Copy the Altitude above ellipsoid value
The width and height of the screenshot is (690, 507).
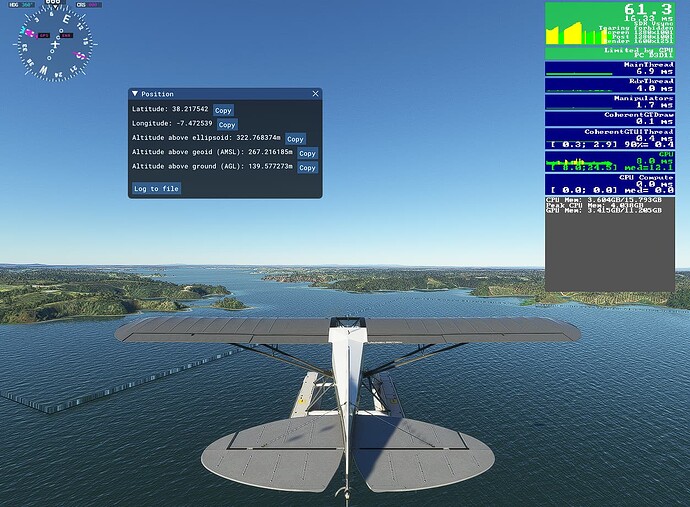[x=295, y=139]
